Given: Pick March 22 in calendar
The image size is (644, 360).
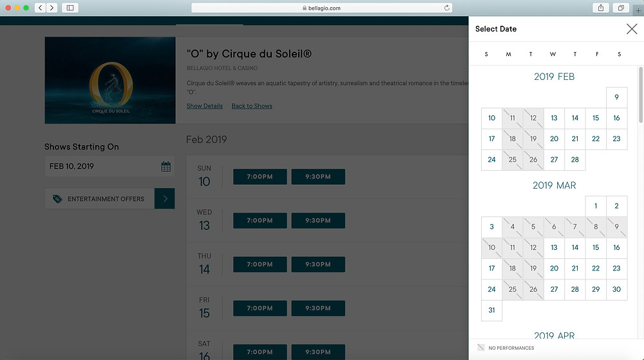Looking at the screenshot, I should [596, 269].
